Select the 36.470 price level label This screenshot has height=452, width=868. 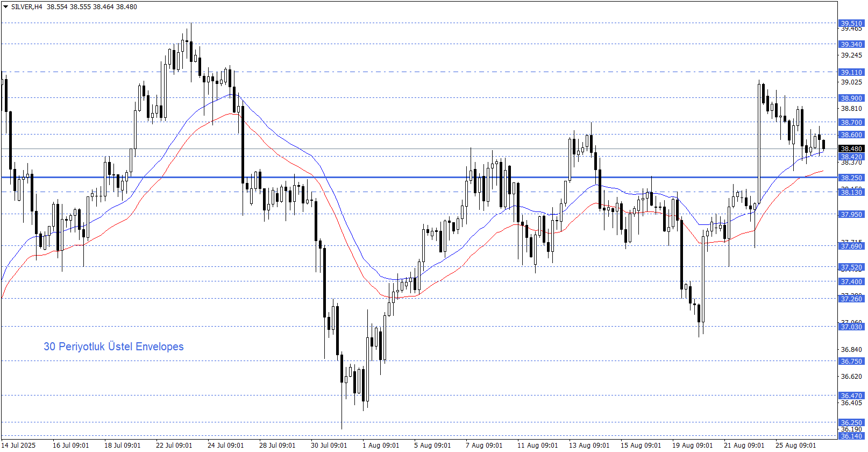coord(851,395)
